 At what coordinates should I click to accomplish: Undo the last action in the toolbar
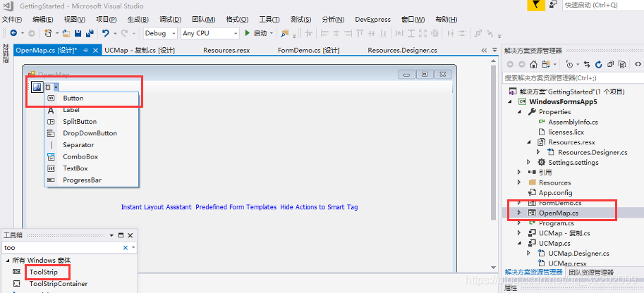coord(106,33)
